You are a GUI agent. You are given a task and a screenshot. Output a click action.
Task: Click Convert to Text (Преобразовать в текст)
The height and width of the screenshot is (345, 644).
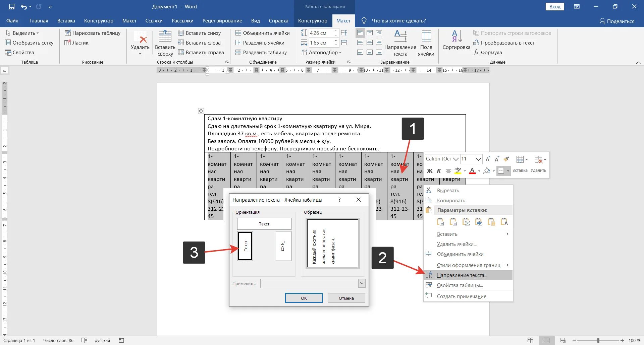pyautogui.click(x=503, y=43)
